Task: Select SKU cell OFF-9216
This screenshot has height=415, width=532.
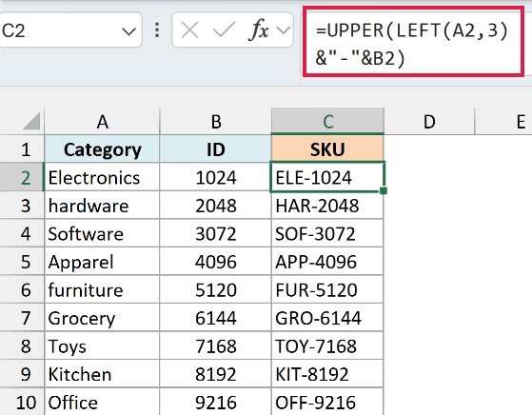Action: pos(327,402)
